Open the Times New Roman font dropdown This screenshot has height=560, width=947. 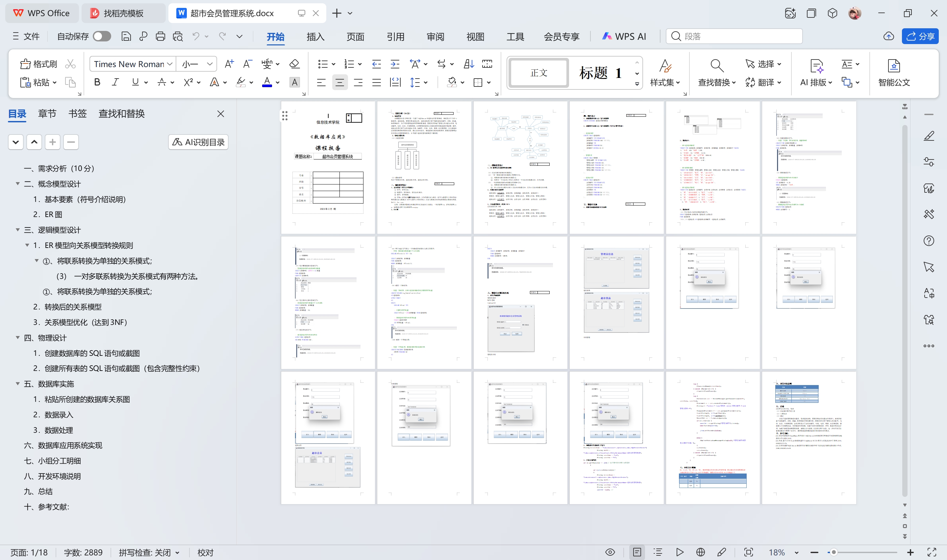(x=170, y=64)
